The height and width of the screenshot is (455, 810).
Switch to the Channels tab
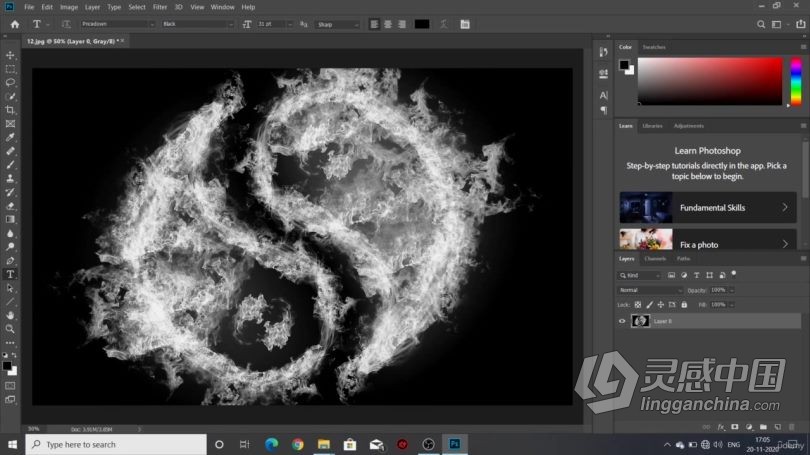(654, 259)
